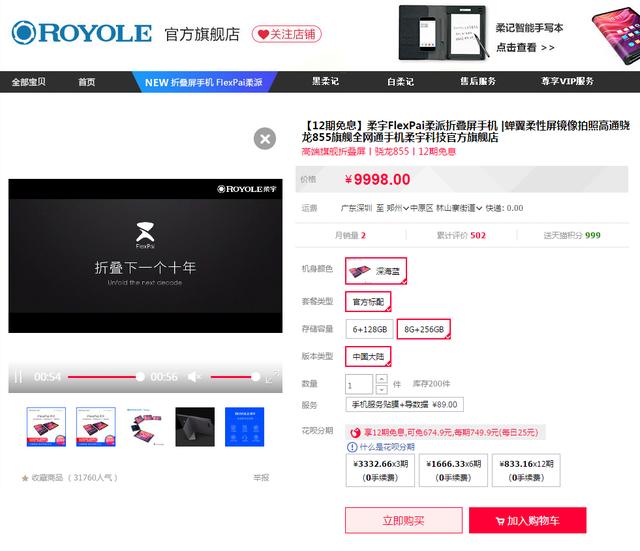The image size is (640, 551).
Task: Select the 官方标配 package option
Action: pos(368,302)
